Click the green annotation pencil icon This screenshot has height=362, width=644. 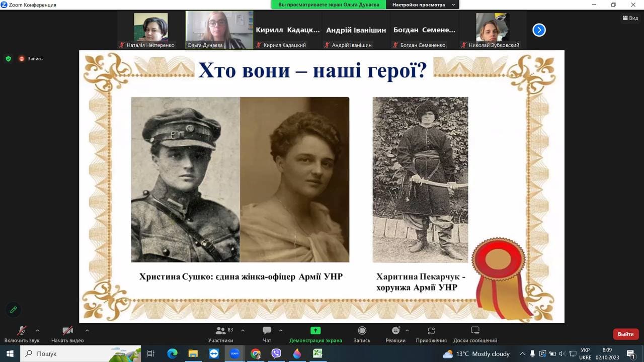tap(14, 310)
